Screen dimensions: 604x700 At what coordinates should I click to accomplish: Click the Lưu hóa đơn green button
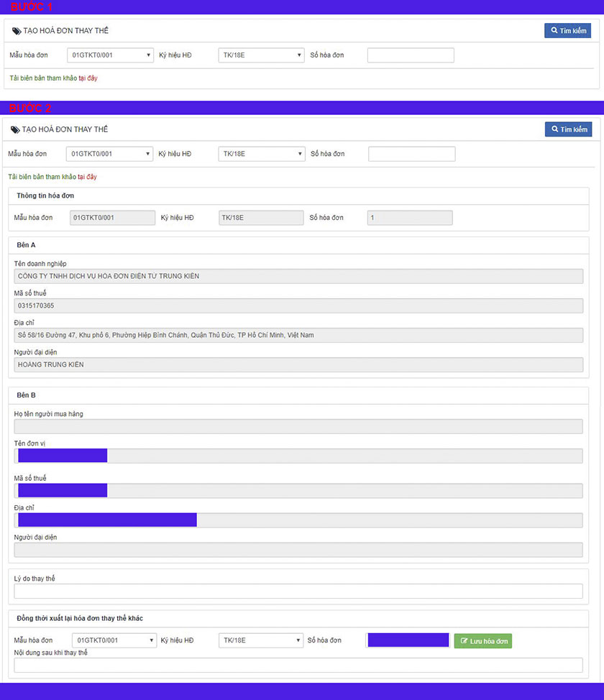pyautogui.click(x=483, y=641)
